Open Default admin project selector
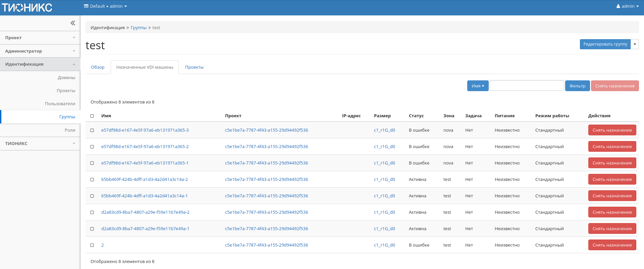644x269 pixels. [x=105, y=6]
